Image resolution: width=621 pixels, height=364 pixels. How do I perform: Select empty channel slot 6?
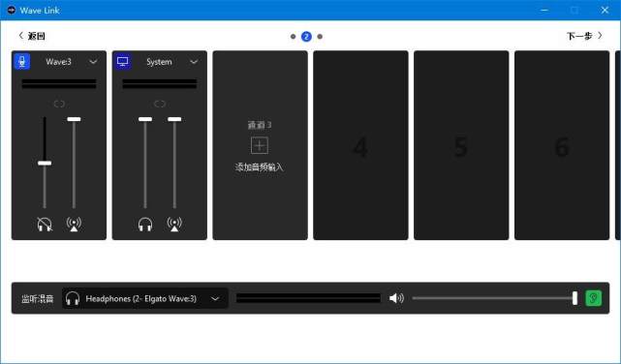click(562, 145)
